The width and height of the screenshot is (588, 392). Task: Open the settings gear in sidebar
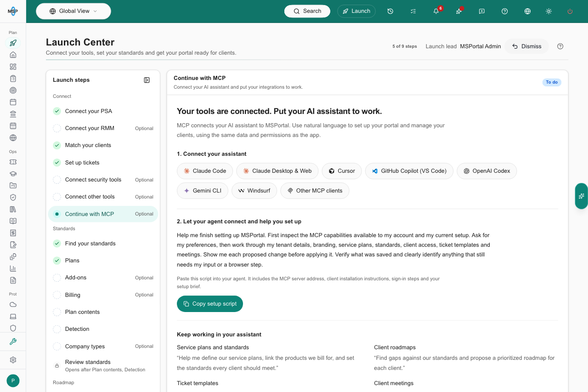[x=13, y=360]
